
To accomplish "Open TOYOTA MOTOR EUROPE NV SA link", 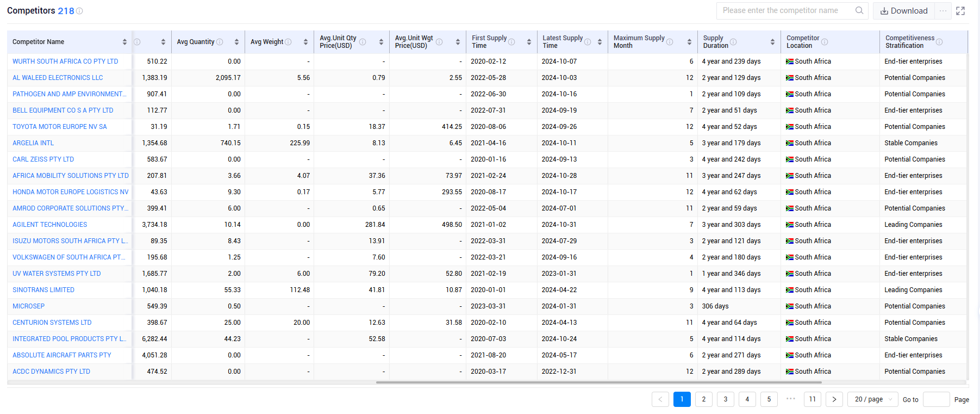I will point(60,127).
